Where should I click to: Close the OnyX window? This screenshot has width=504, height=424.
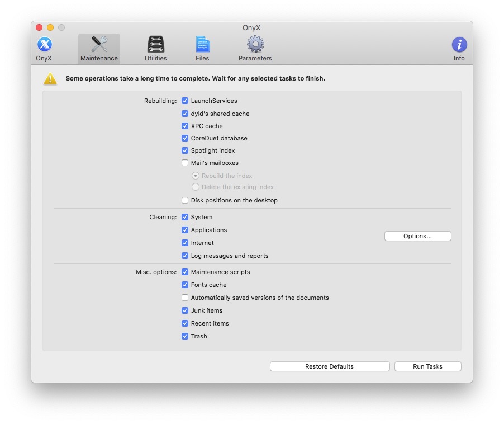(x=39, y=27)
